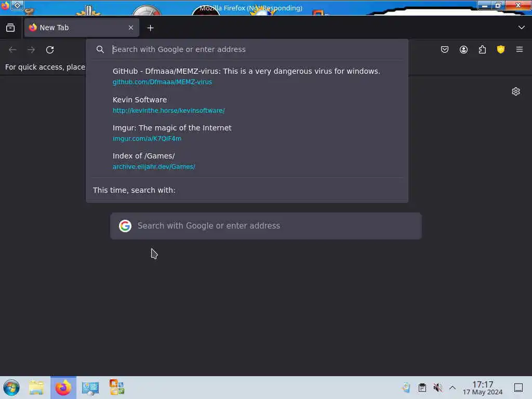
Task: Click the show desktop square icon
Action: 518,388
